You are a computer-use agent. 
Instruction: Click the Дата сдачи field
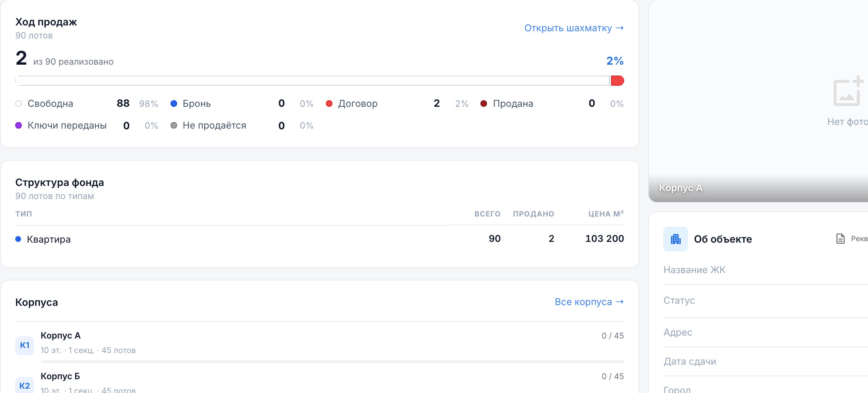pos(766,361)
